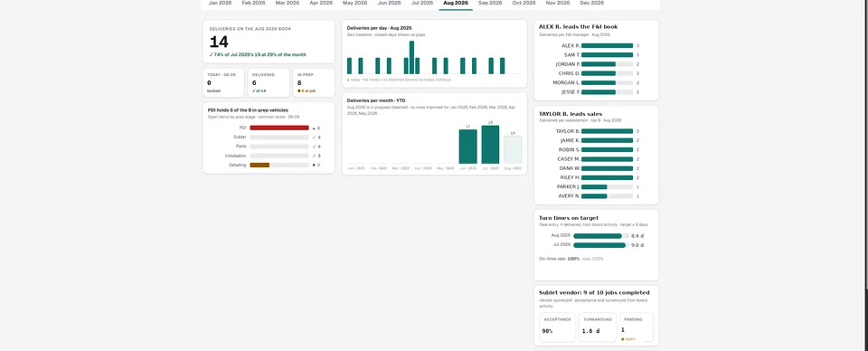Click MORGAN L. row in F&I chart
The width and height of the screenshot is (868, 351).
[x=597, y=82]
